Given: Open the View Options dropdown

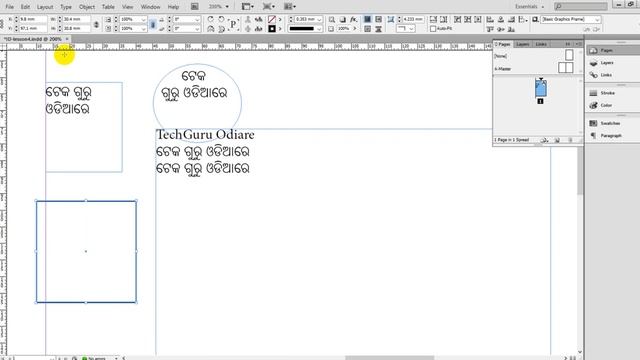Looking at the screenshot, I should tap(247, 7).
